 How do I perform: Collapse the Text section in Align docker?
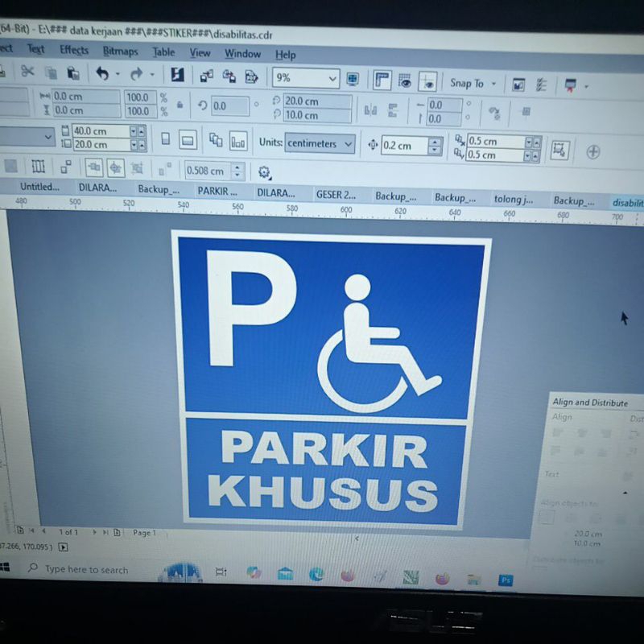click(x=625, y=492)
